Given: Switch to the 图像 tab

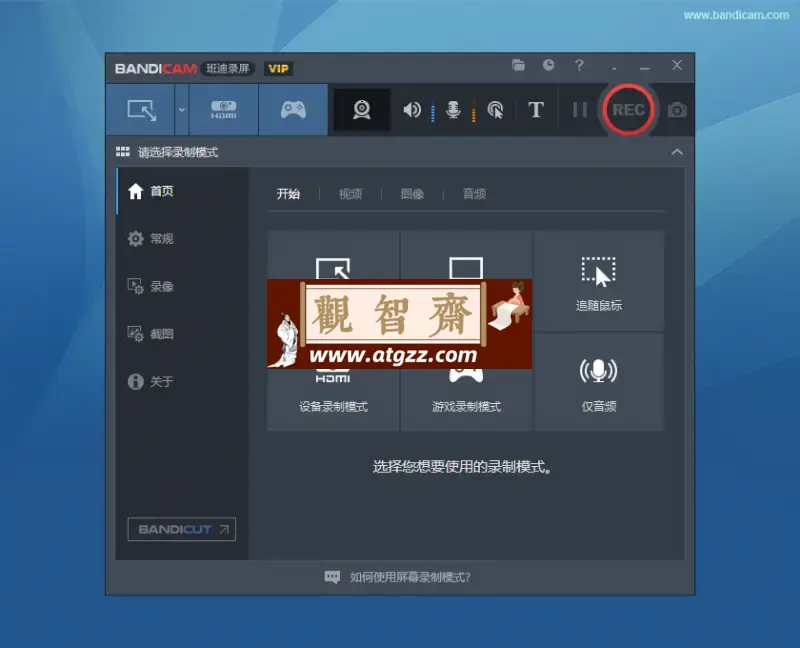Looking at the screenshot, I should (x=412, y=194).
